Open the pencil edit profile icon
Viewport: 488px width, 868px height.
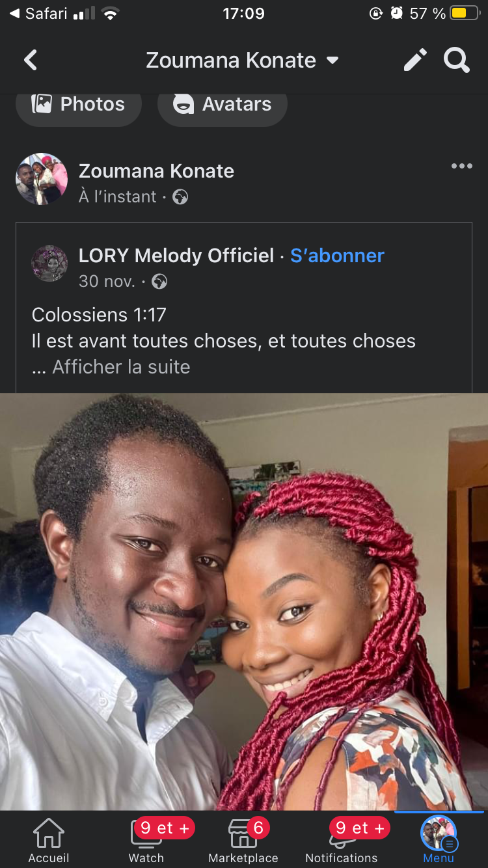[x=415, y=60]
